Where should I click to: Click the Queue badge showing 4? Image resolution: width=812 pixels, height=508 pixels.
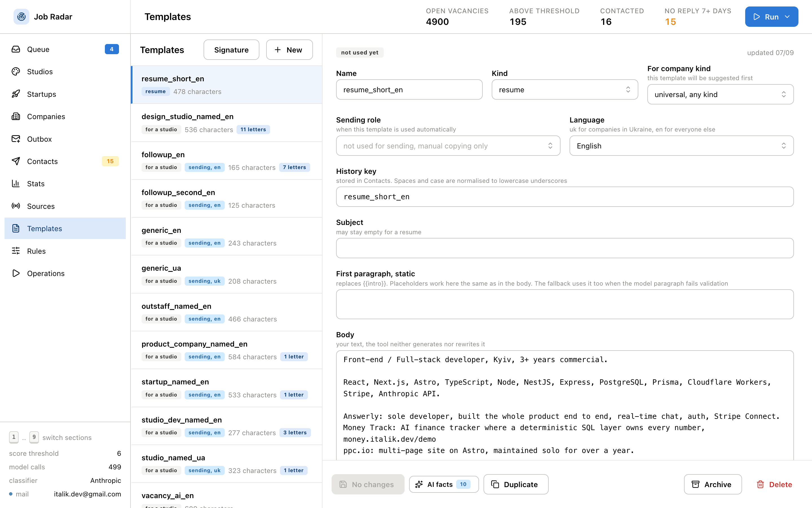[112, 49]
